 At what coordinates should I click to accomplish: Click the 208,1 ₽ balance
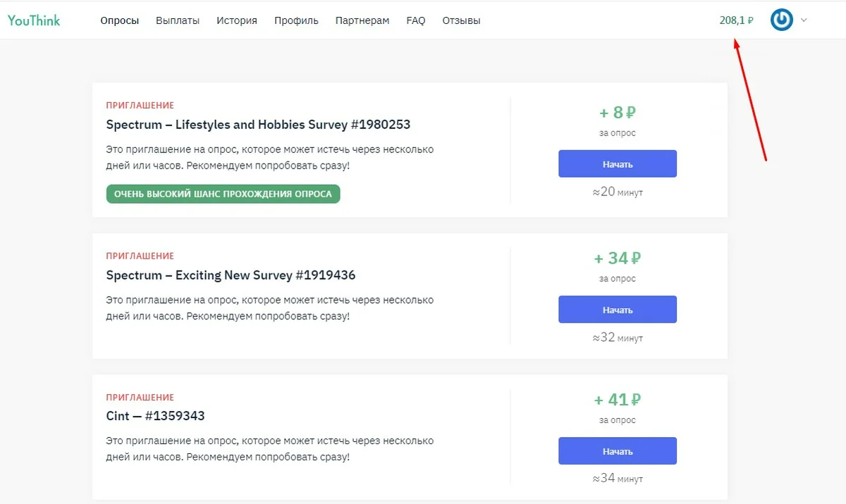click(736, 20)
